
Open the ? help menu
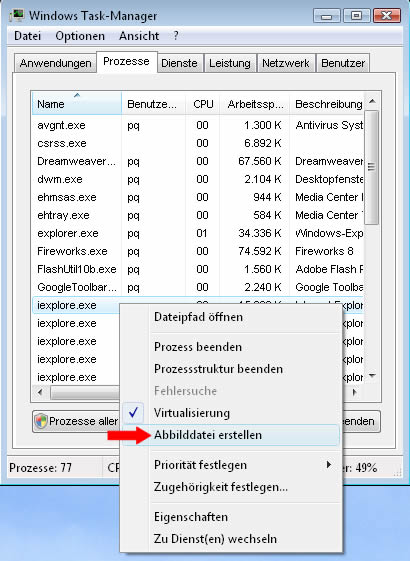click(x=175, y=36)
